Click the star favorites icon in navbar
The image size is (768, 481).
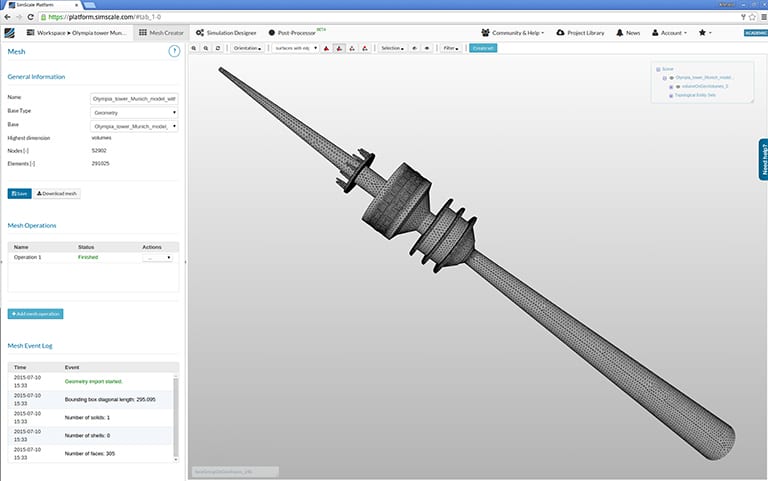tap(706, 33)
